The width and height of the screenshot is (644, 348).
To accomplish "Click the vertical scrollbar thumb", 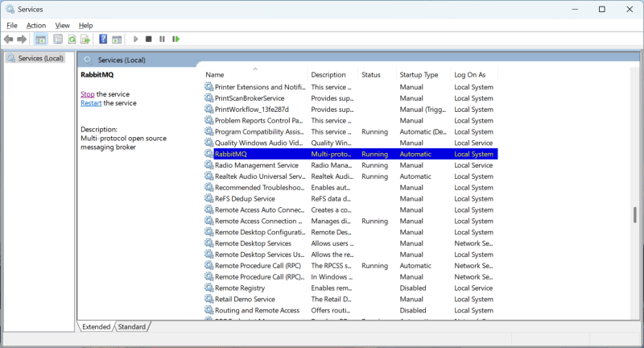I will [634, 214].
